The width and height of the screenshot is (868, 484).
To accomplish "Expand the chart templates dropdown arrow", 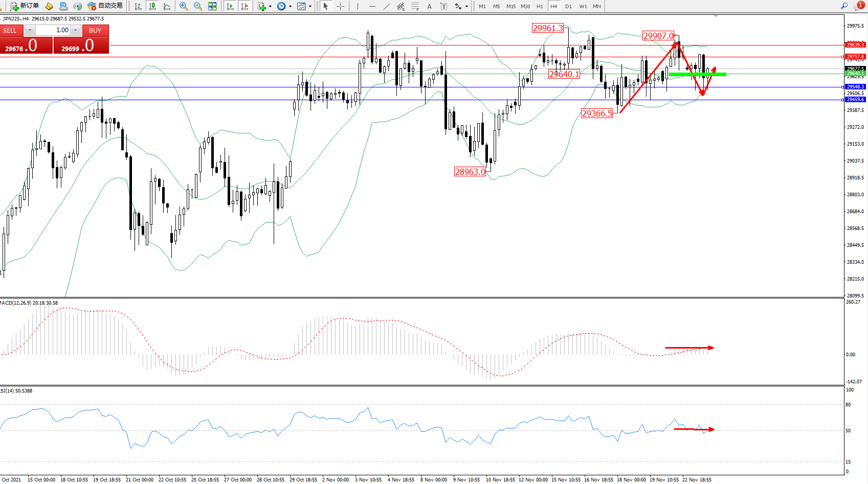I will (310, 7).
